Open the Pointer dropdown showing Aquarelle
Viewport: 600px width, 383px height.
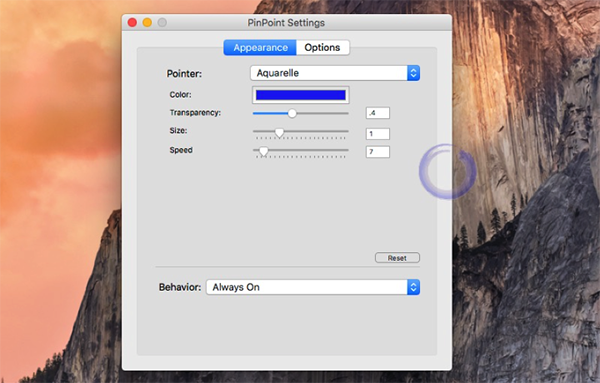point(335,73)
